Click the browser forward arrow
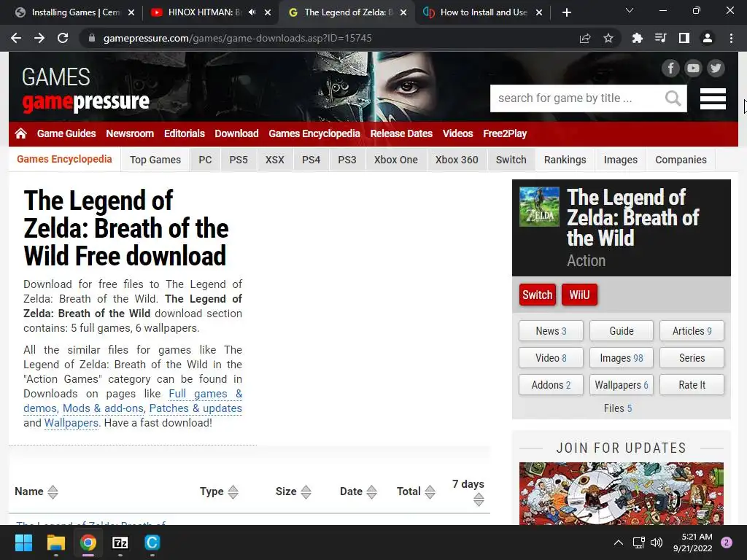Screen dimensions: 747x560 click(39, 38)
